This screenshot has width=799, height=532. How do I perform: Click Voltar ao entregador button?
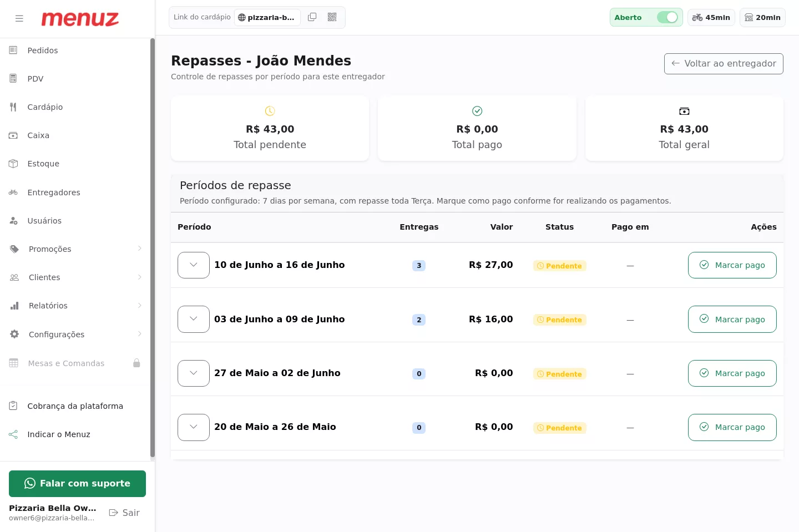pyautogui.click(x=724, y=64)
